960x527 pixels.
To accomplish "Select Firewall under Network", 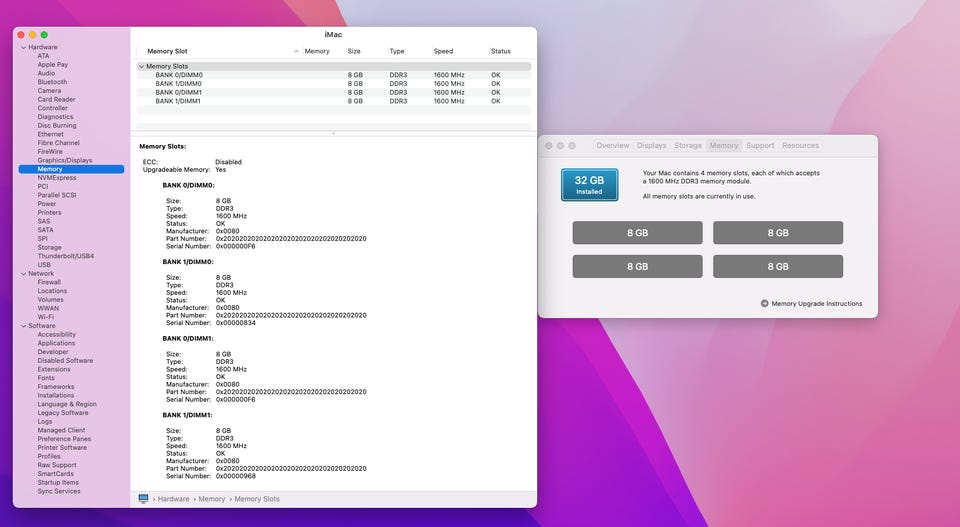I will (x=49, y=282).
